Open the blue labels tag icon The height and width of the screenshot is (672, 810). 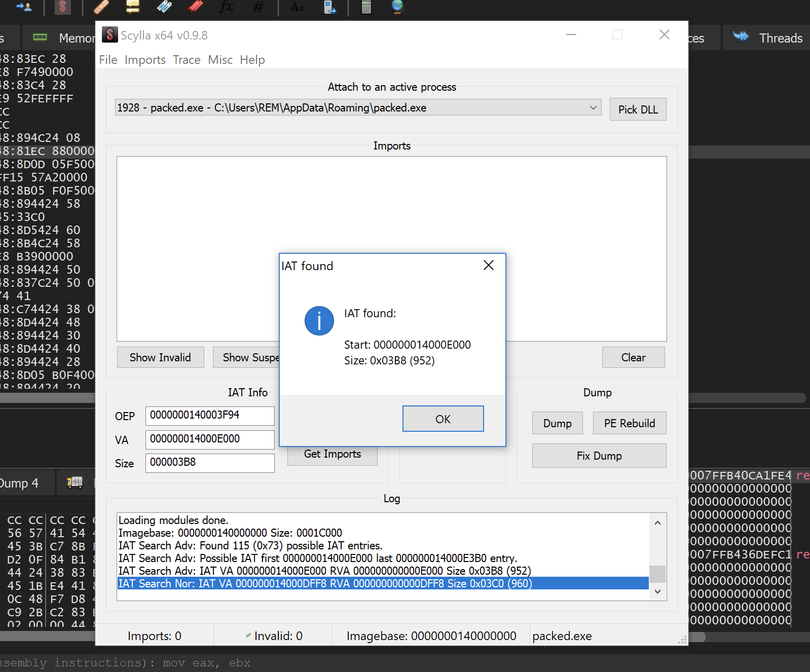coord(164,7)
